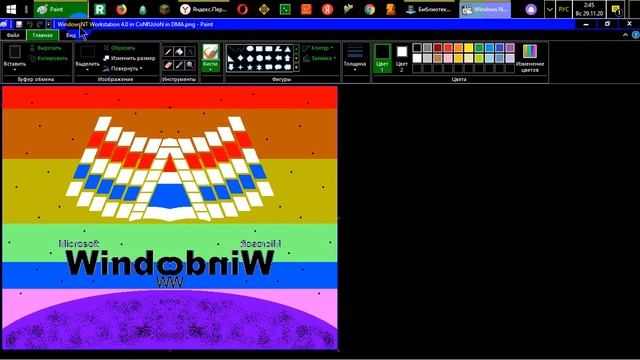Switch to the Главная (Home) tab
Screen dimensions: 640x360
42,35
